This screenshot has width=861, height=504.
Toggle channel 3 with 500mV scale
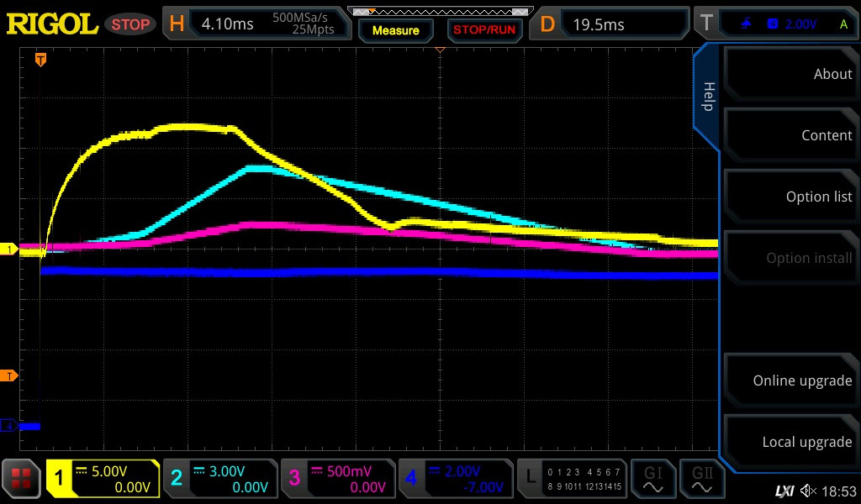(x=336, y=479)
